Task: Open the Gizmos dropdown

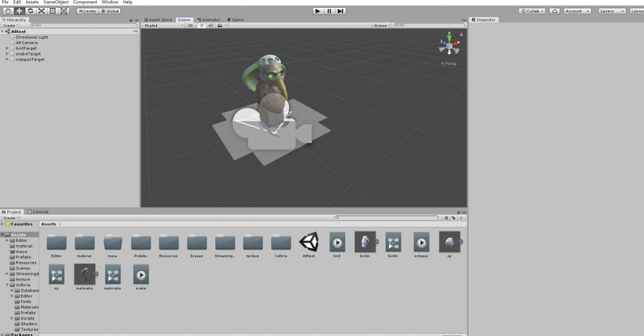Action: pyautogui.click(x=381, y=26)
